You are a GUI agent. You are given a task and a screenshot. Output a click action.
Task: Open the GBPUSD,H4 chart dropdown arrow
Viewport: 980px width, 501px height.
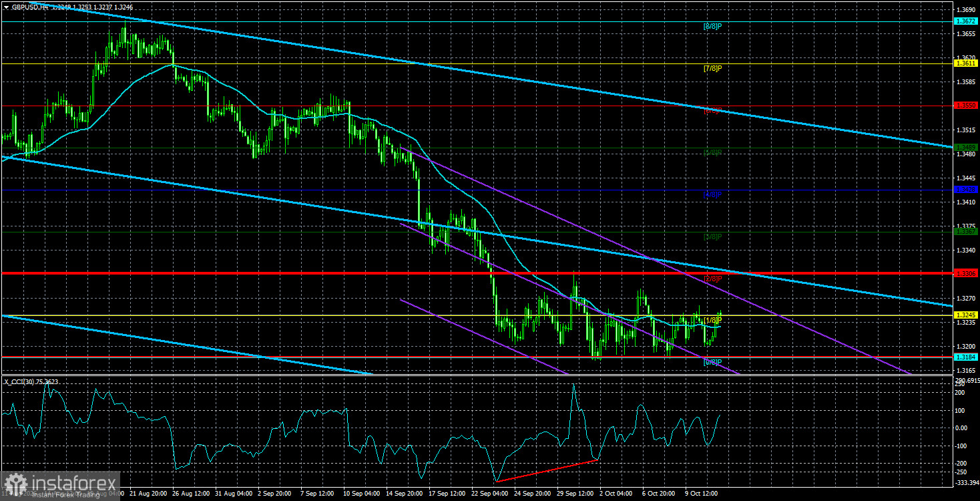[x=7, y=7]
